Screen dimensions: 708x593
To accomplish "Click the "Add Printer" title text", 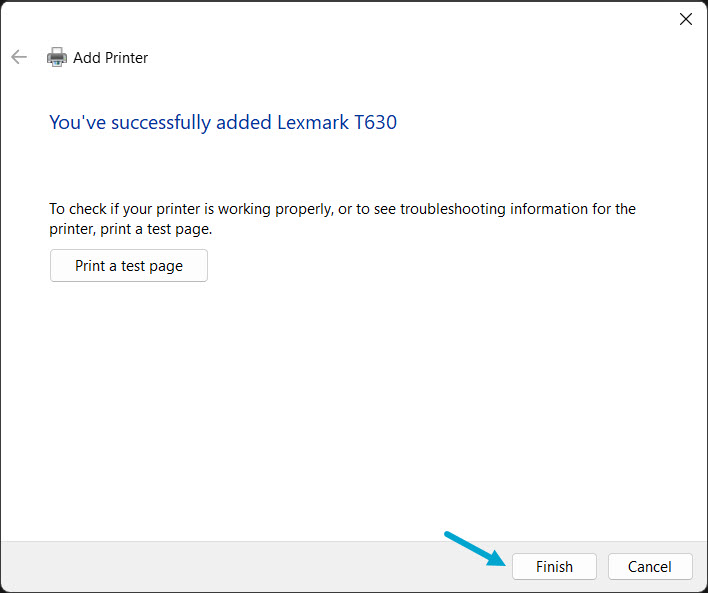I will pos(110,58).
